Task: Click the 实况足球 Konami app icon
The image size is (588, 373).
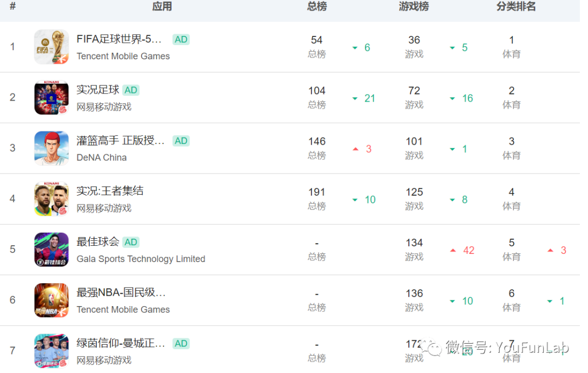Action: (x=51, y=97)
